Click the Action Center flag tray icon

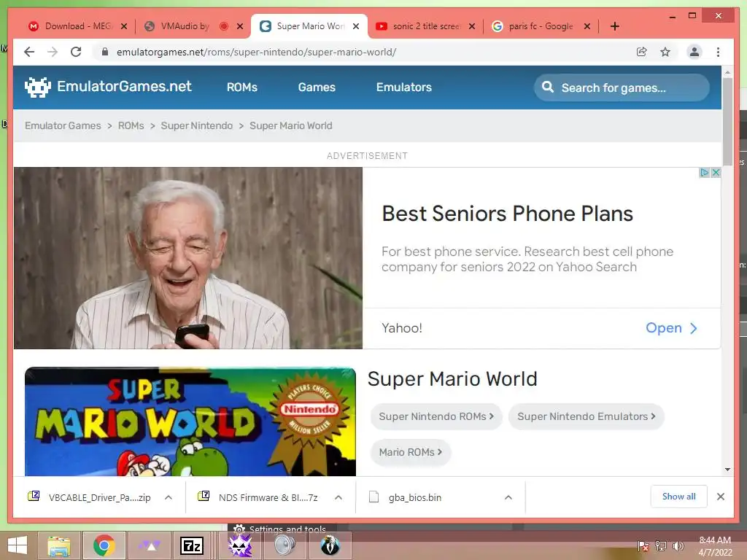[x=643, y=546]
